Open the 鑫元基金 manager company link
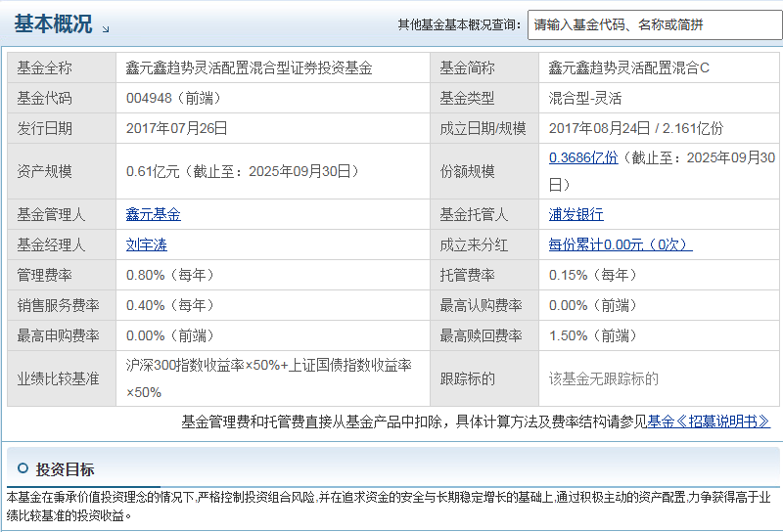783x532 pixels. pyautogui.click(x=154, y=214)
